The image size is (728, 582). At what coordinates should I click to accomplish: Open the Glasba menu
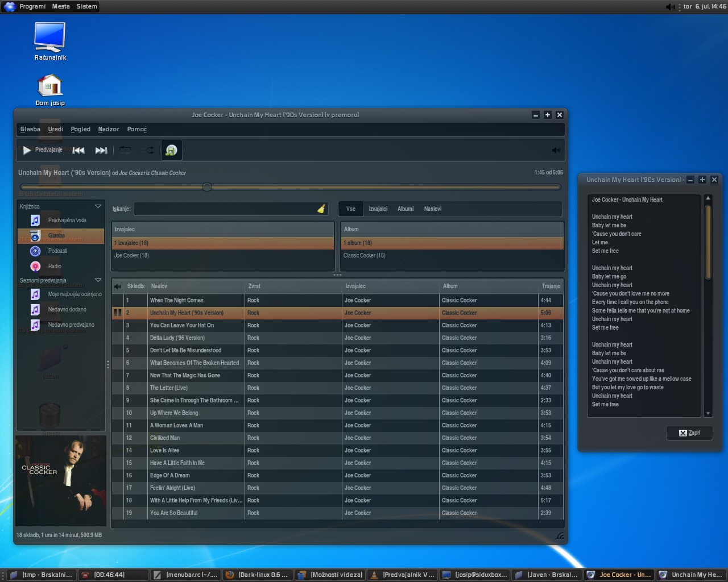pyautogui.click(x=30, y=129)
